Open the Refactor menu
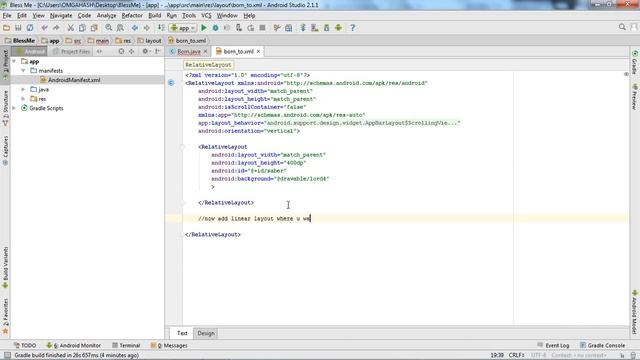 [x=132, y=16]
